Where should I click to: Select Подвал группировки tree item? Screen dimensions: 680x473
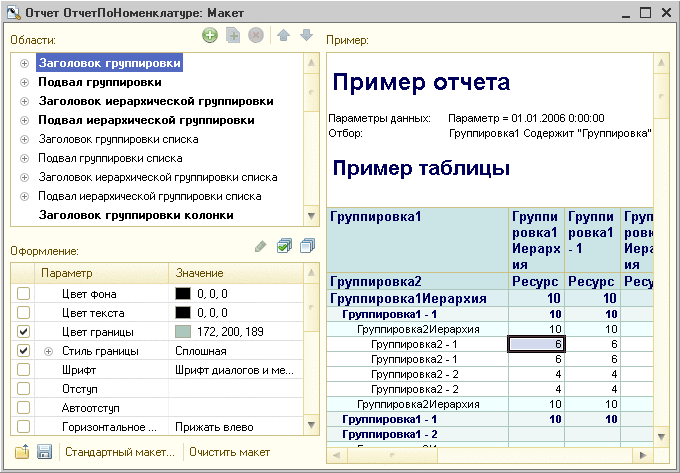(100, 82)
